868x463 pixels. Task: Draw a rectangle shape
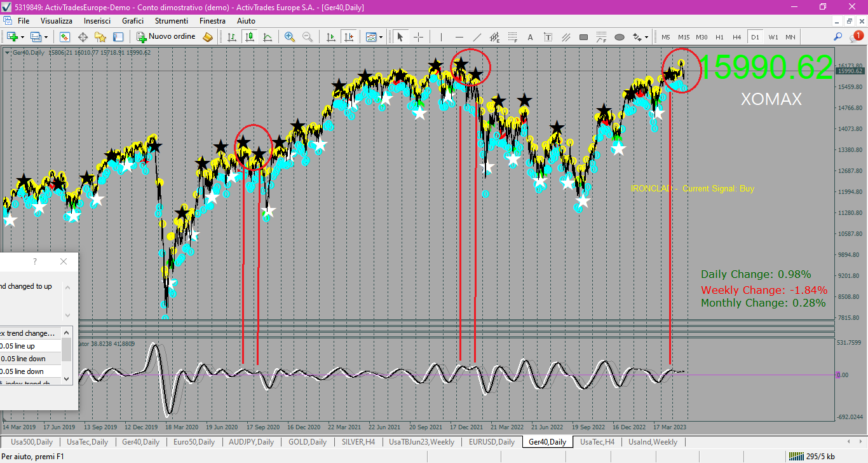[x=583, y=37]
